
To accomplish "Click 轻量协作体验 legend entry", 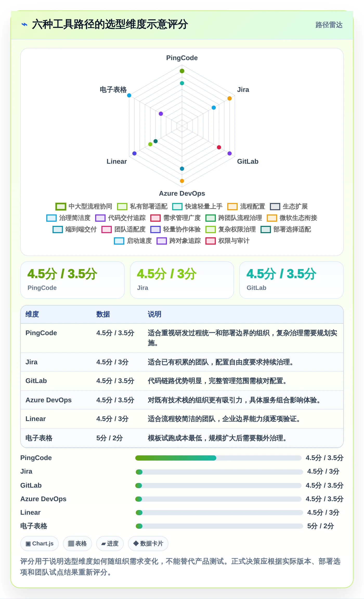I will point(175,229).
